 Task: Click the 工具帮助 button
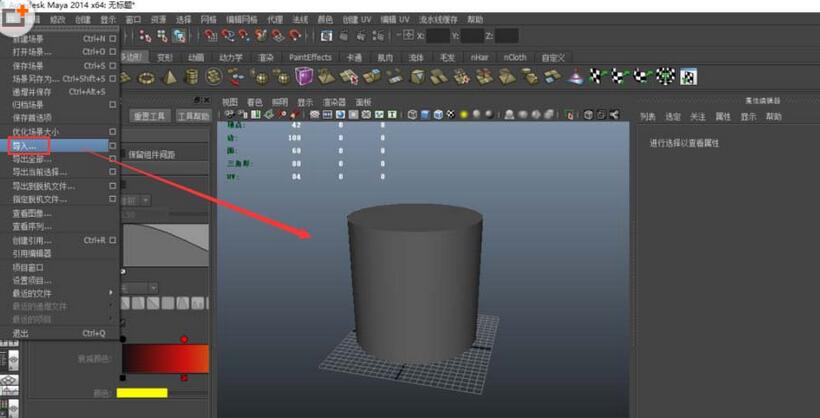(194, 116)
